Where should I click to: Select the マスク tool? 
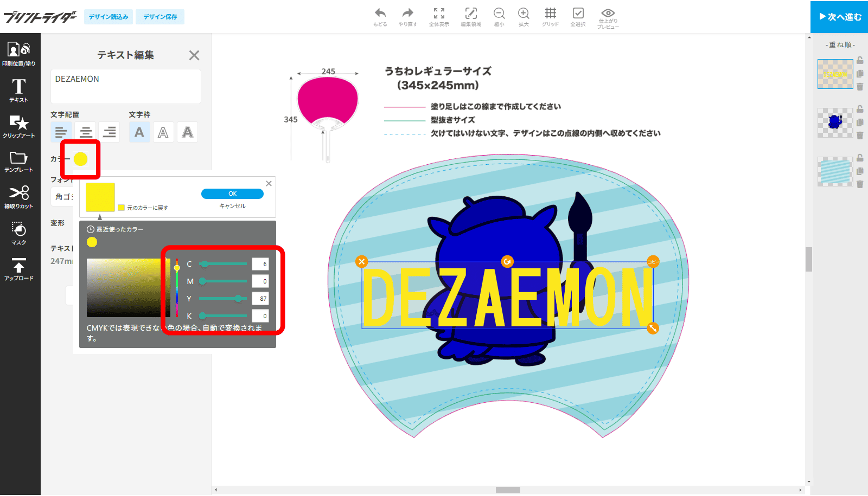point(19,234)
